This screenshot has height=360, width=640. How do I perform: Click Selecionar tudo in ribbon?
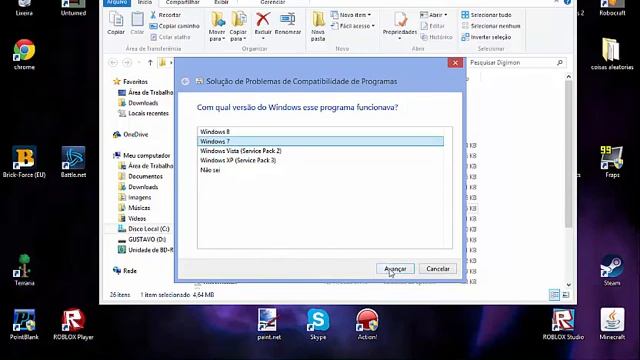pos(486,15)
